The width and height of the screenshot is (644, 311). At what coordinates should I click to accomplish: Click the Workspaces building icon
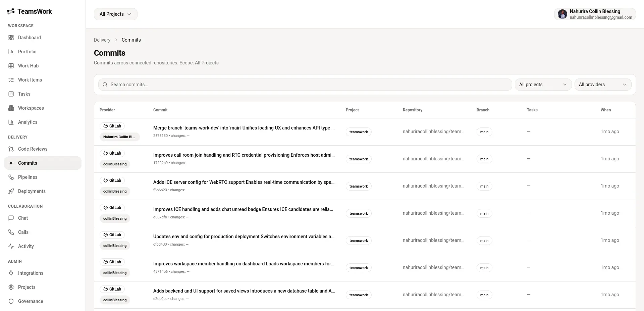coord(11,108)
